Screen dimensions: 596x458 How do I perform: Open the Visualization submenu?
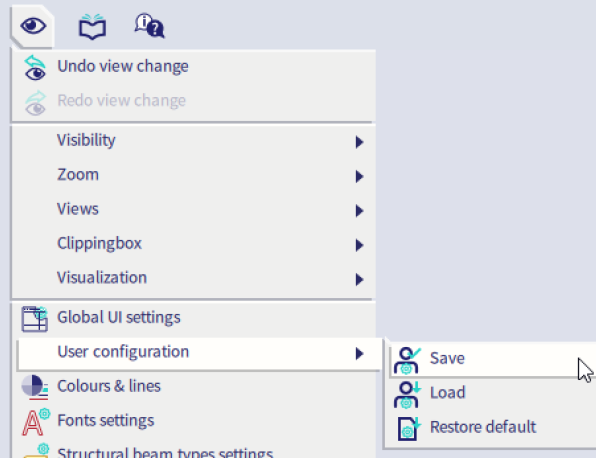(193, 278)
